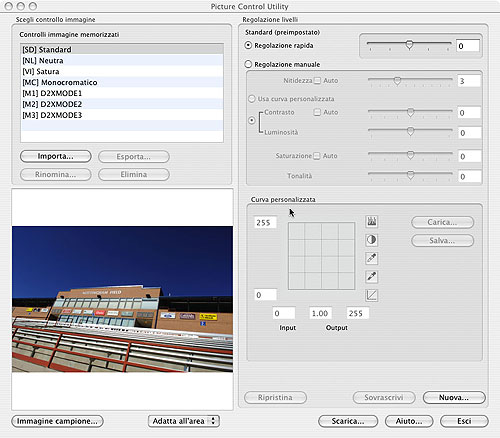Click the histogram icon beside the curve grid
The width and height of the screenshot is (500, 438).
(x=372, y=221)
